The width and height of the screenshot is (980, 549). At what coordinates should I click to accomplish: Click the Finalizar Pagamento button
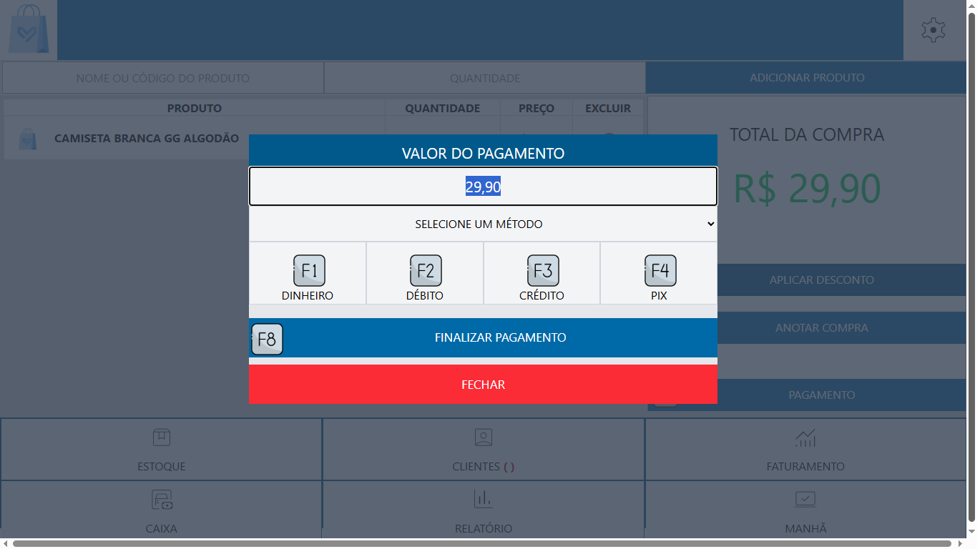[x=500, y=338]
